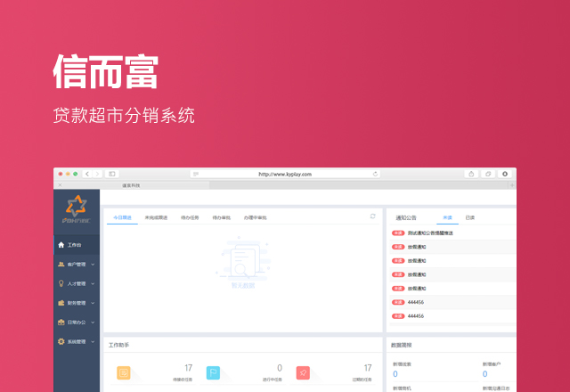
Task: Switch to the 已读 notifications tab
Action: pos(469,217)
